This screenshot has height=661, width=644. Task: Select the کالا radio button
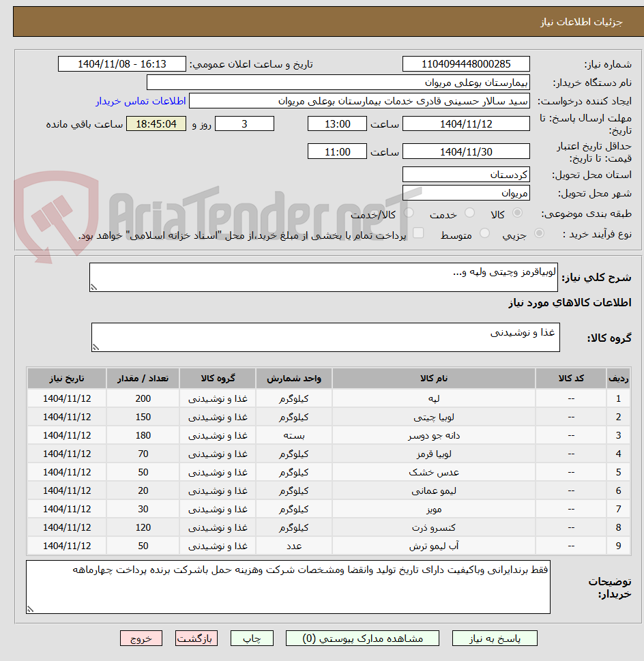pos(517,213)
